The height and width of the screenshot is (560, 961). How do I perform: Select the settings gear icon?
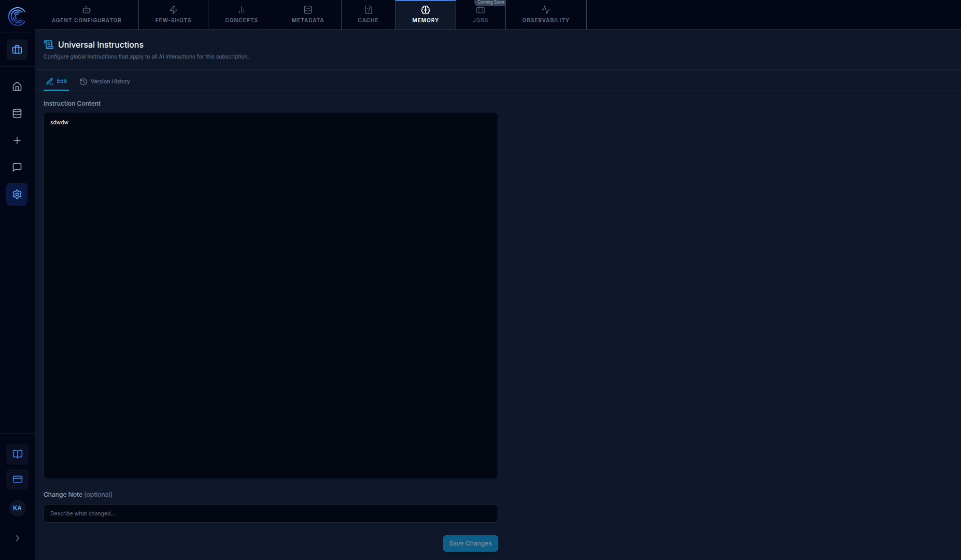coord(17,194)
